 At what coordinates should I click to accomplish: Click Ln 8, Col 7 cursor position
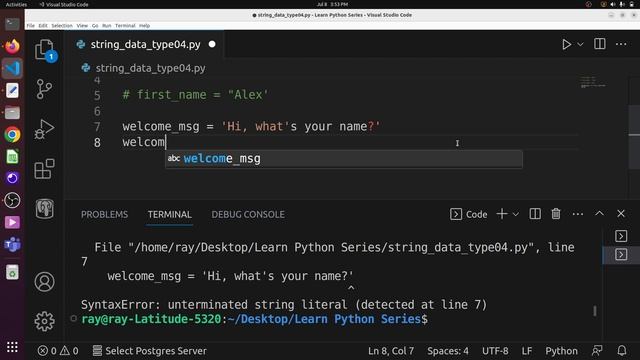tap(391, 351)
